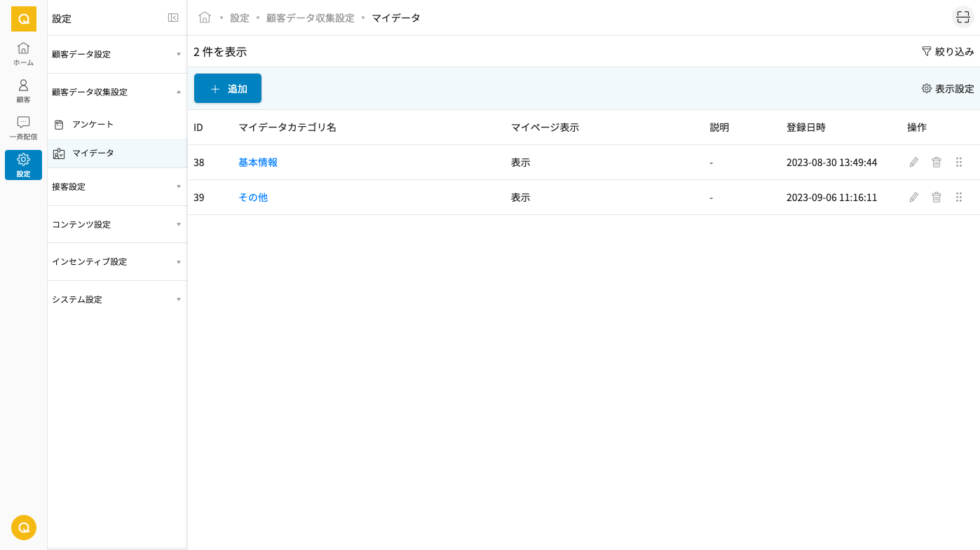Screen dimensions: 980x550
Task: Open the 顧客 section in left navigation
Action: point(23,90)
